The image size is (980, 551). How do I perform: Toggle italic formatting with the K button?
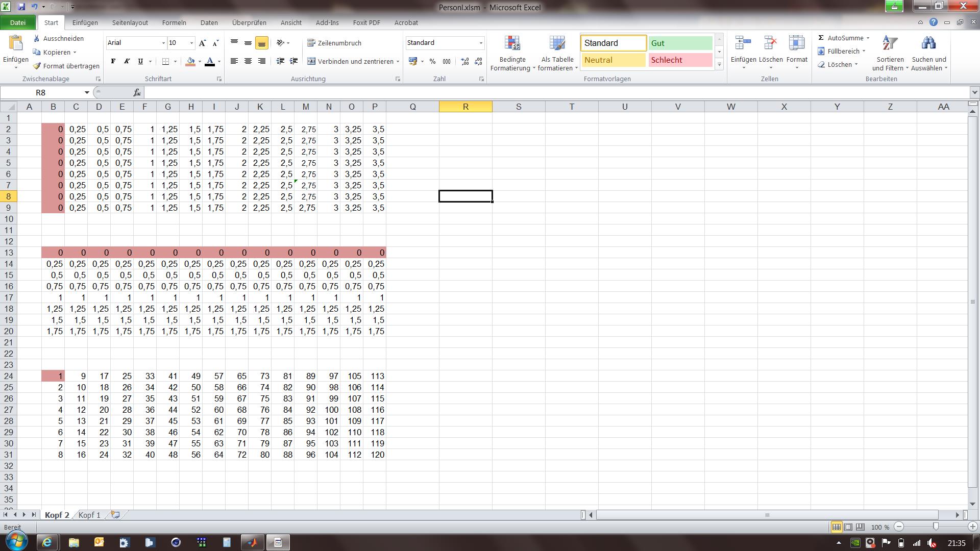[x=127, y=61]
